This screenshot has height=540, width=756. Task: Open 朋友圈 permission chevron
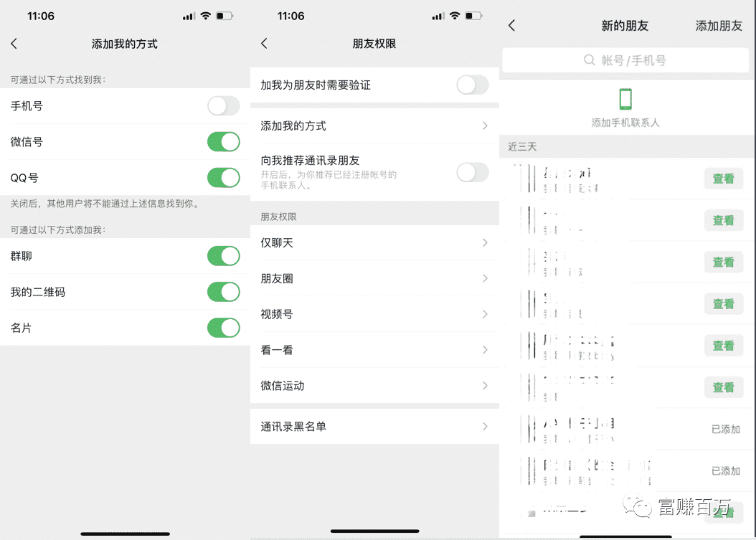485,278
